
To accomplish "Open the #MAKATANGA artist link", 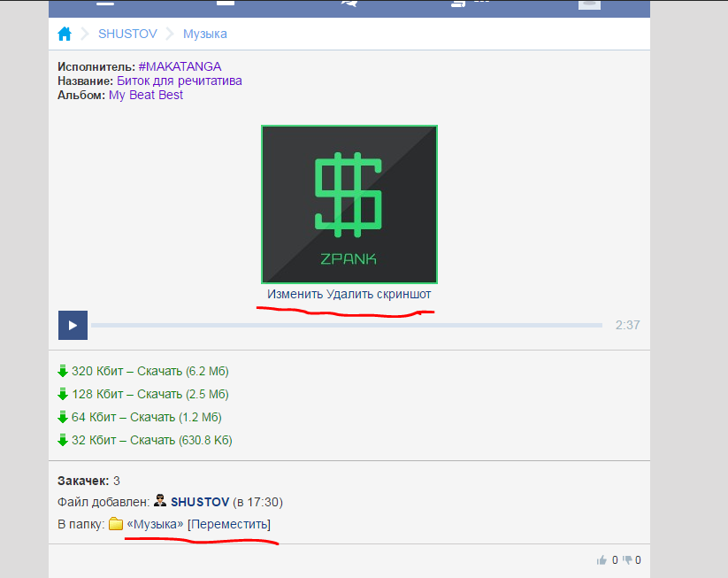I will (180, 66).
